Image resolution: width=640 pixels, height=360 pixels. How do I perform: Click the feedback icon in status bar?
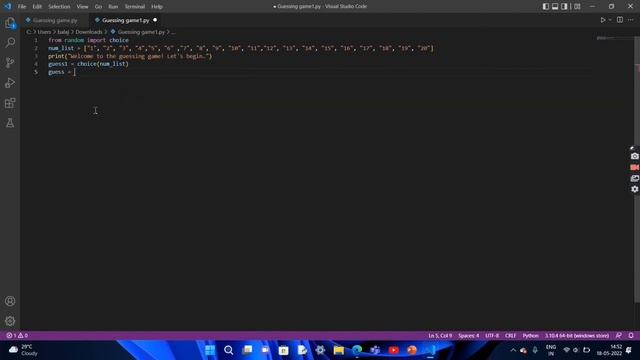click(619, 336)
